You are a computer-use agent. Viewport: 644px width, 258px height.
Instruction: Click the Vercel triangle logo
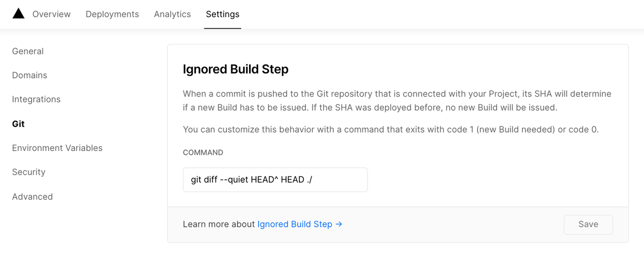click(x=18, y=14)
